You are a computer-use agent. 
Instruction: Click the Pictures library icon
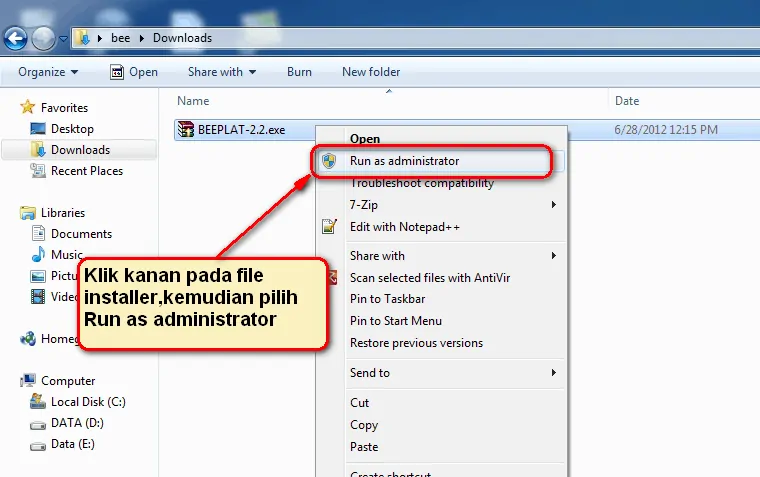pyautogui.click(x=38, y=276)
